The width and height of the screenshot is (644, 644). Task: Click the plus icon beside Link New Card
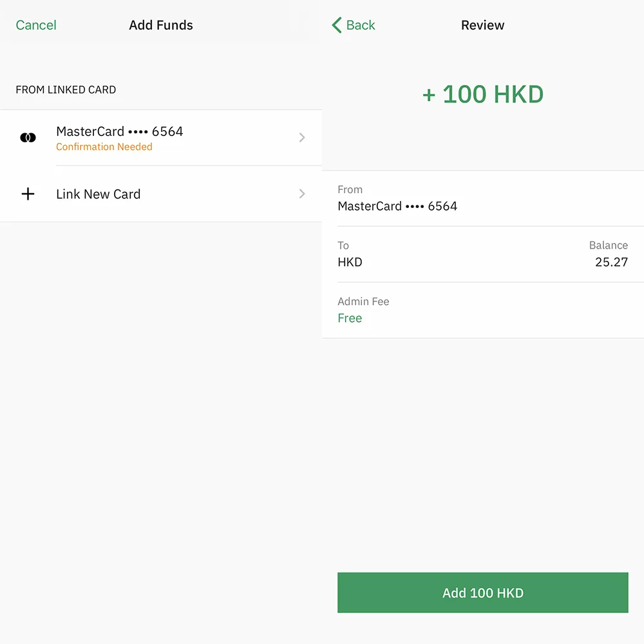click(x=28, y=194)
